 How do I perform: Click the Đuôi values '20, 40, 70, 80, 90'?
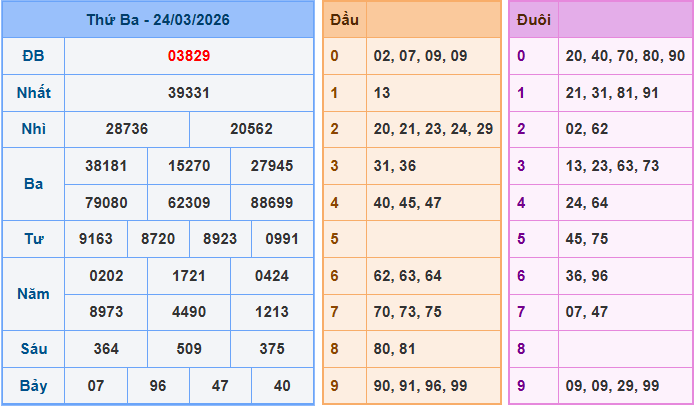coord(625,56)
